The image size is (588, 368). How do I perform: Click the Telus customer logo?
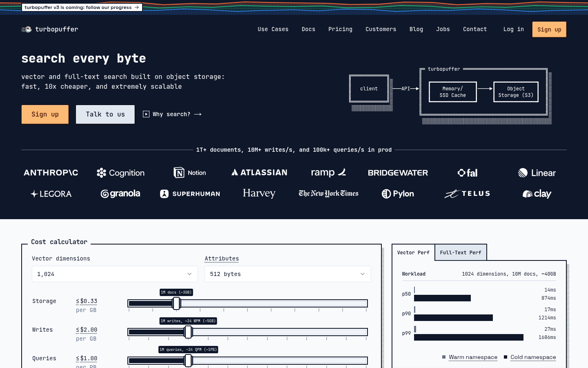[x=468, y=194]
